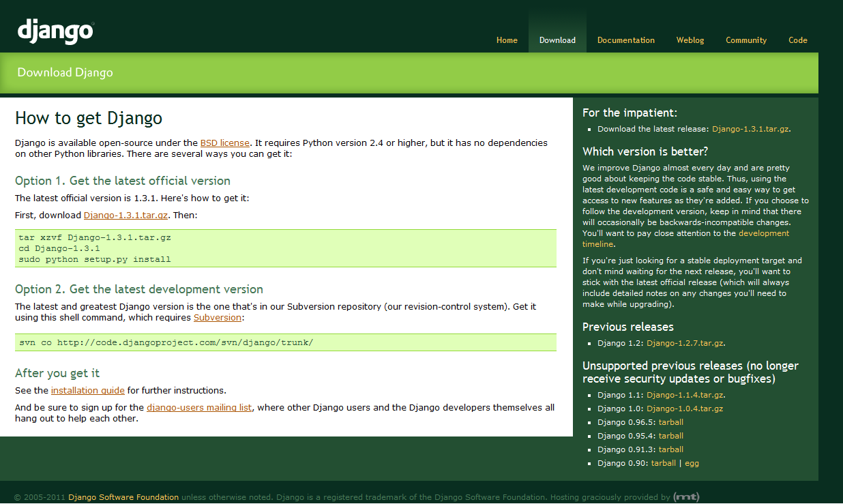The image size is (843, 504).
Task: Open the Weblog nav item
Action: [x=690, y=40]
